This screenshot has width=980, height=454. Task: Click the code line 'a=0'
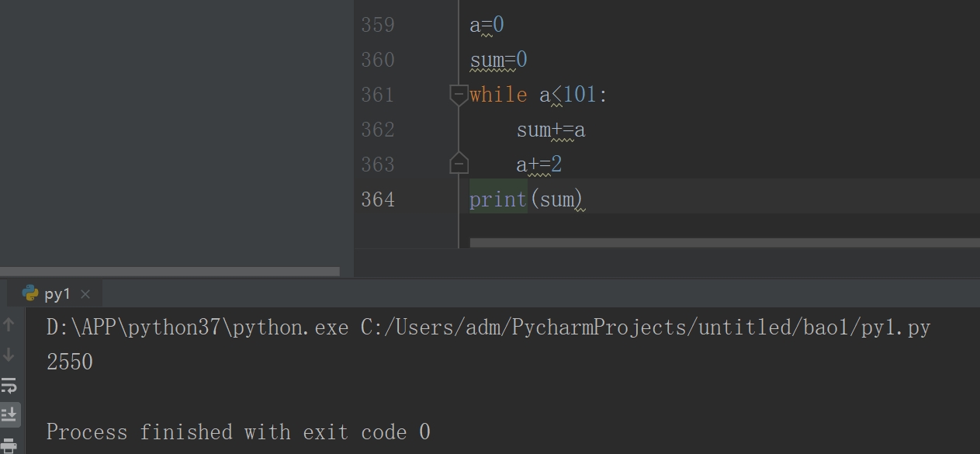point(487,25)
